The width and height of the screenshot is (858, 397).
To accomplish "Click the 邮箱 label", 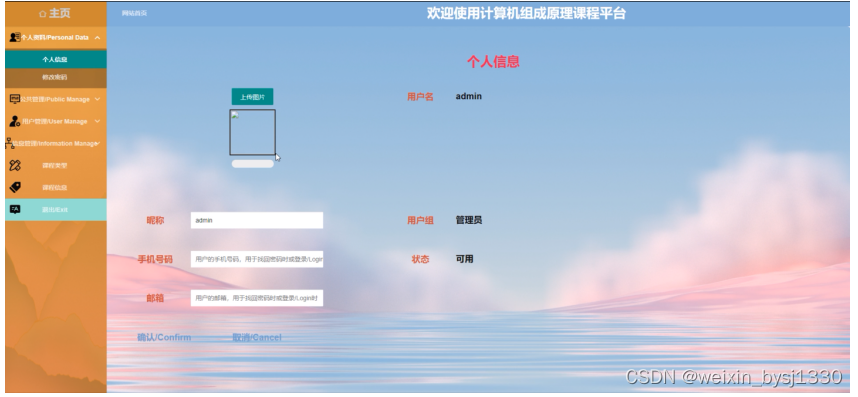I will click(155, 298).
